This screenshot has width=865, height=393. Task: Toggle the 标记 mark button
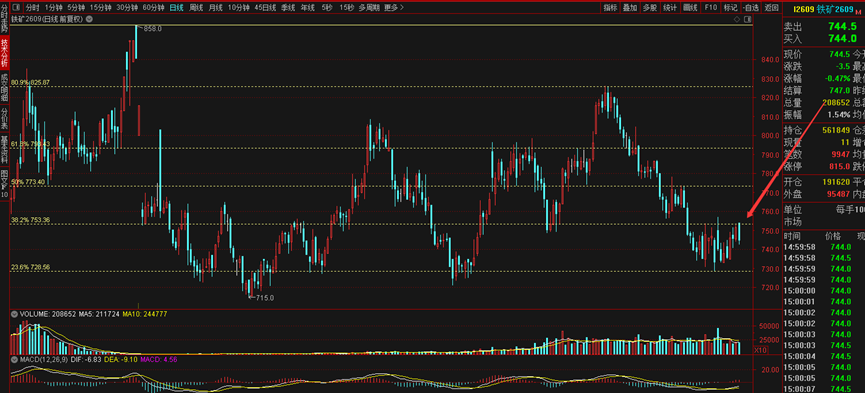[x=730, y=8]
